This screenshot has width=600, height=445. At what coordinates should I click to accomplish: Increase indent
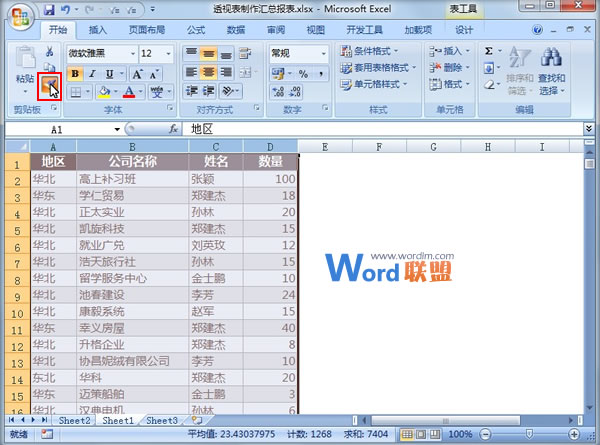pos(209,91)
